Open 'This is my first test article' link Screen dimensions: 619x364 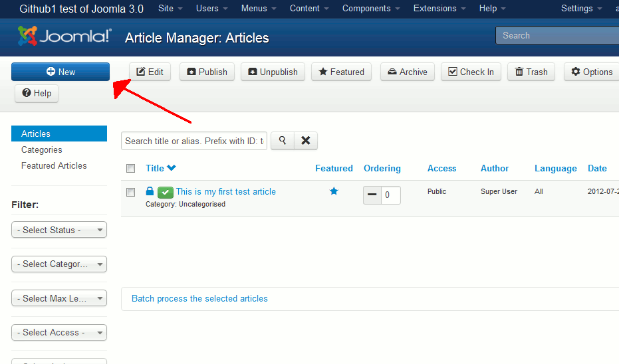[x=226, y=192]
